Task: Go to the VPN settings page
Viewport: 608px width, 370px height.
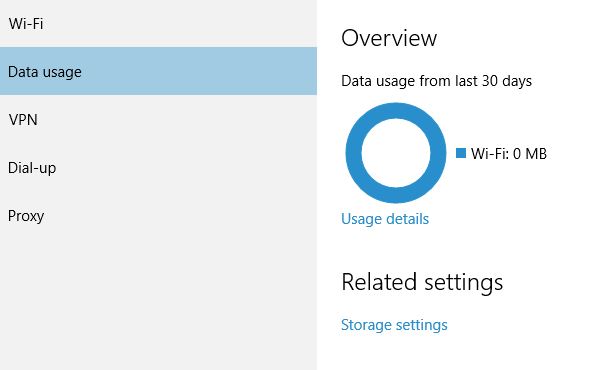Action: click(158, 119)
